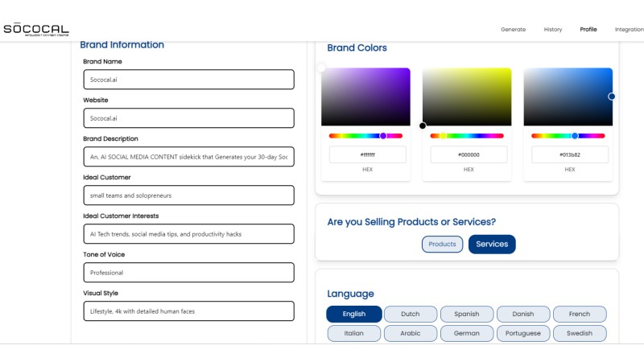Click the blue color picker area
Image resolution: width=644 pixels, height=362 pixels.
point(568,97)
